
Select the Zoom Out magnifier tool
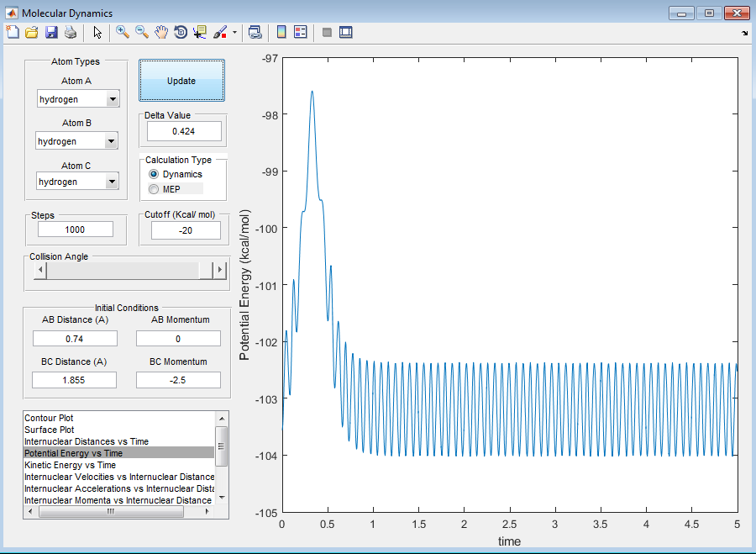(142, 33)
